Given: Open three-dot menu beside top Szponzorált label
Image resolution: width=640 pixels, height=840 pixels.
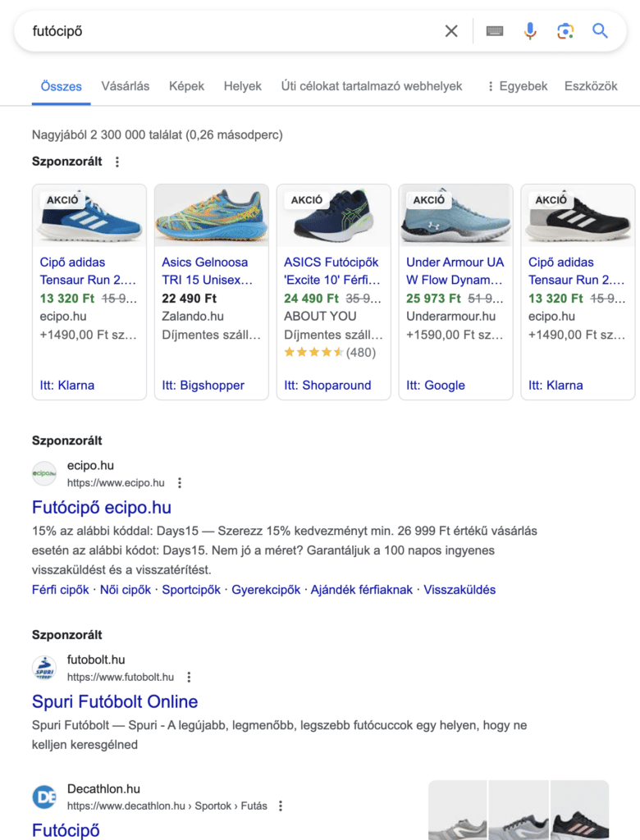Looking at the screenshot, I should 117,162.
